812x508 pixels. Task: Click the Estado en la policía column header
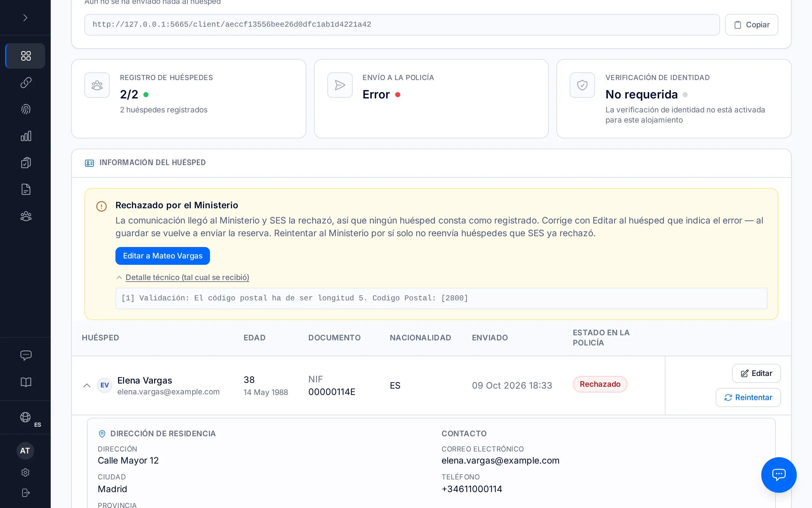[x=601, y=338]
